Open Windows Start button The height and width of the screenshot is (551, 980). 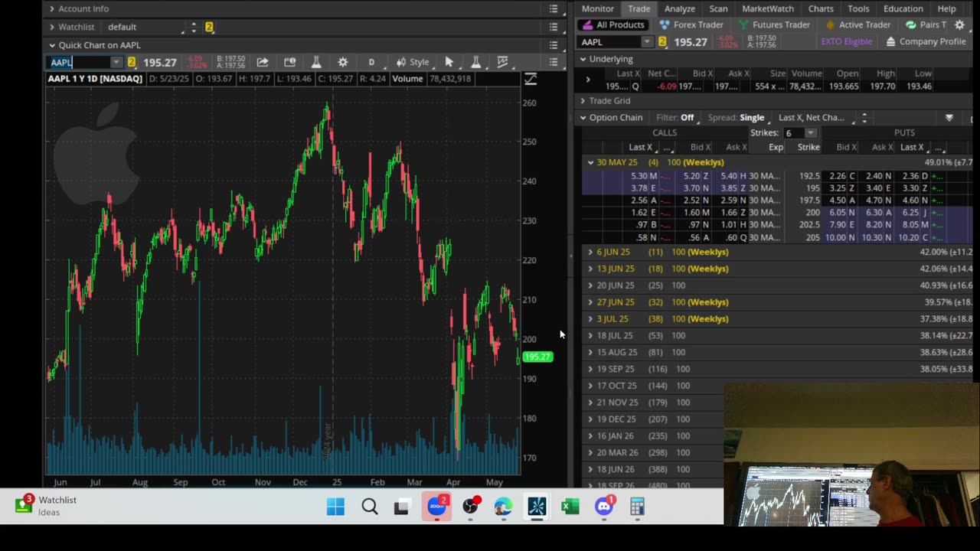[335, 507]
